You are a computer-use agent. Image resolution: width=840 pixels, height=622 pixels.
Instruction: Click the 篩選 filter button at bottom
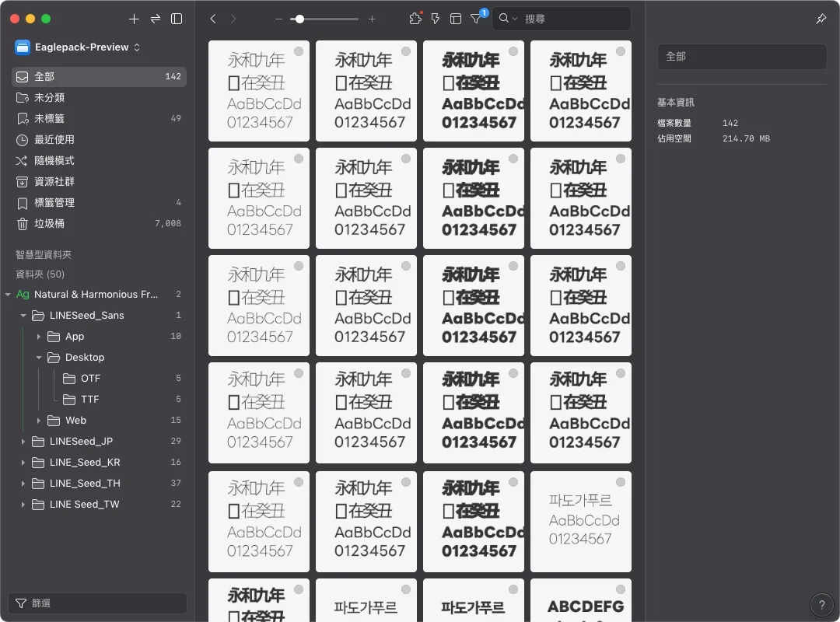[97, 603]
